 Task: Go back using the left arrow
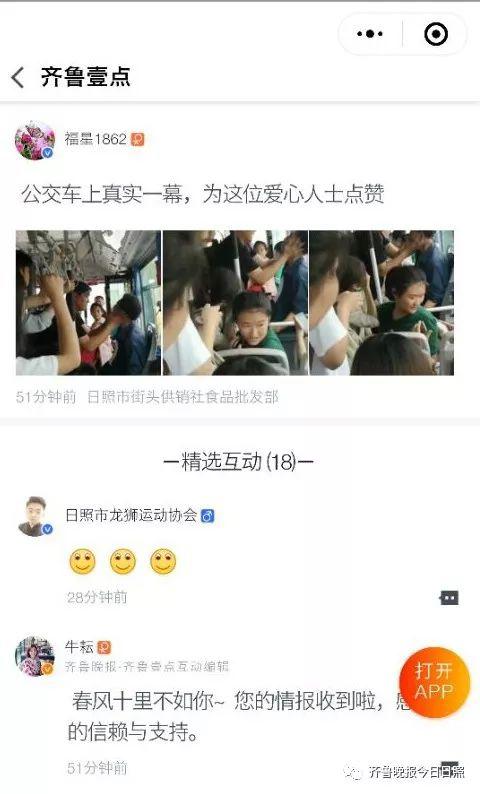click(x=18, y=77)
